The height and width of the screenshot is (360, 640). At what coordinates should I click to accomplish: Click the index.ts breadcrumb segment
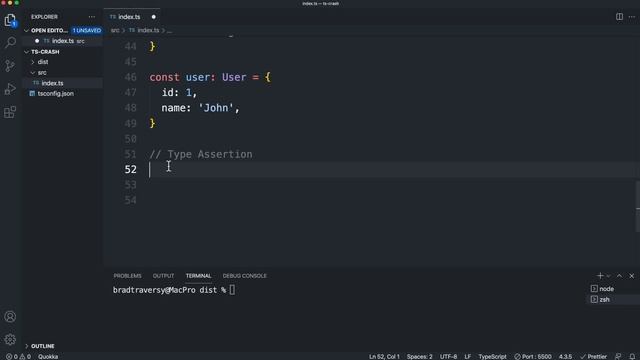148,30
